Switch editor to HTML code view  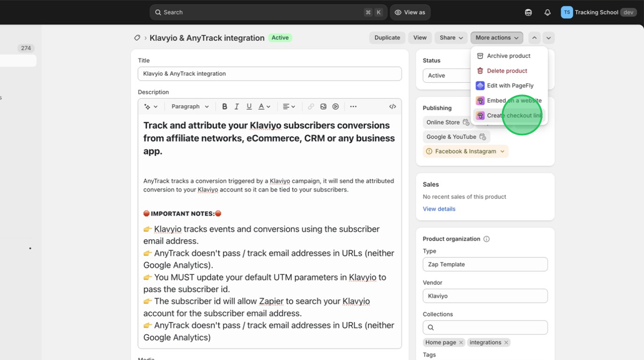[x=393, y=106]
